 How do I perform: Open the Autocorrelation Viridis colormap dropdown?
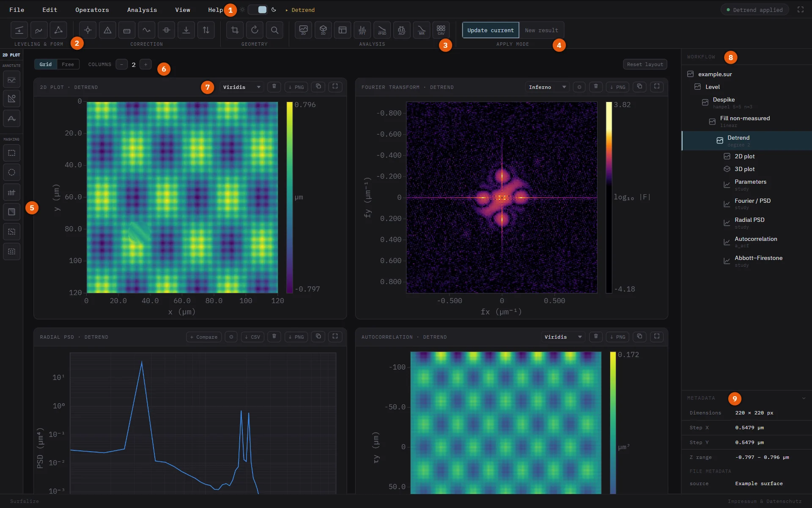[563, 337]
